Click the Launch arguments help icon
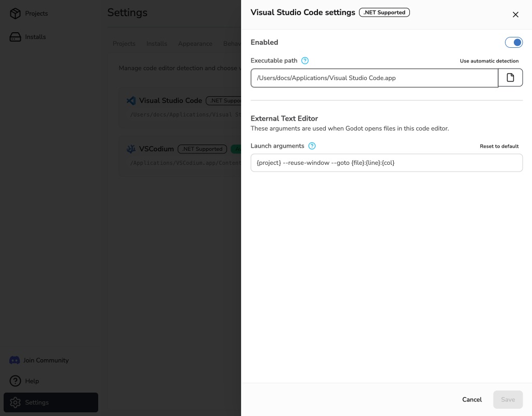 pyautogui.click(x=312, y=146)
